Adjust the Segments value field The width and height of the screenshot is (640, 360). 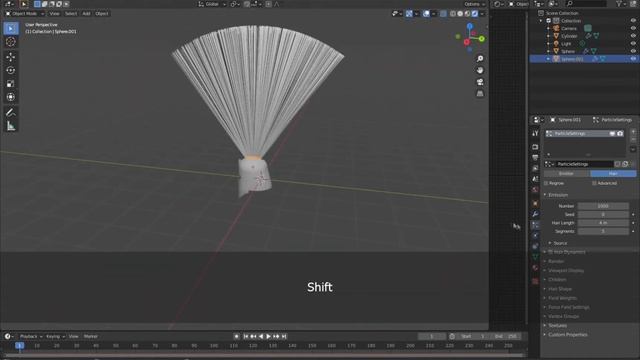coord(603,231)
